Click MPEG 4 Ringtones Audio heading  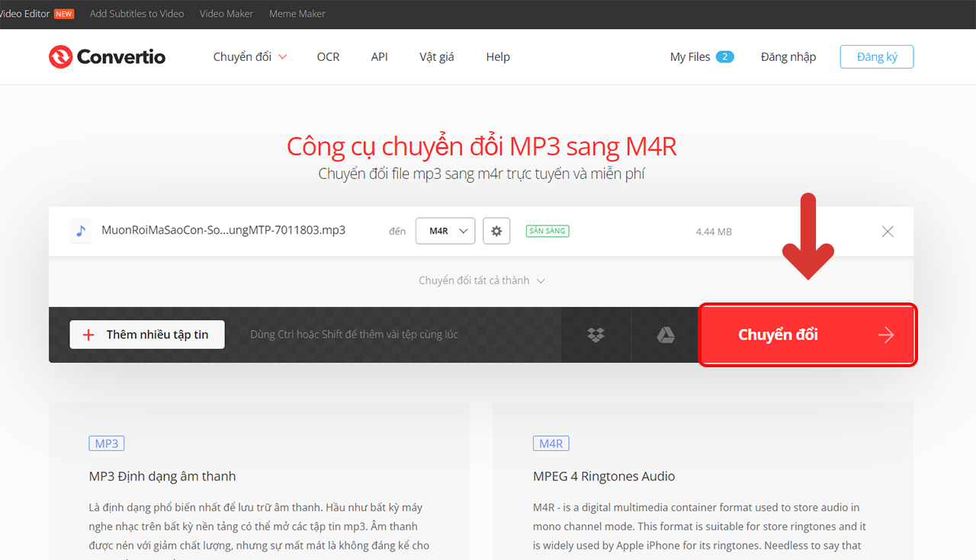pyautogui.click(x=604, y=477)
